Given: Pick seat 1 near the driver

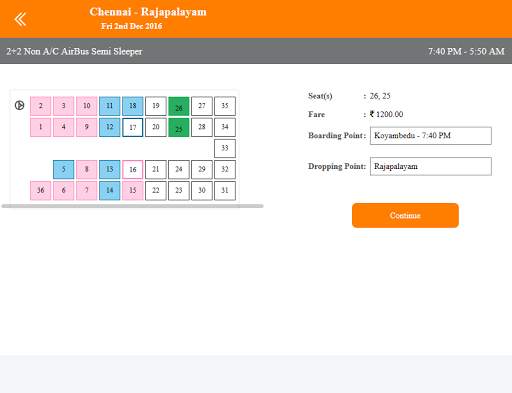Looking at the screenshot, I should (41, 127).
